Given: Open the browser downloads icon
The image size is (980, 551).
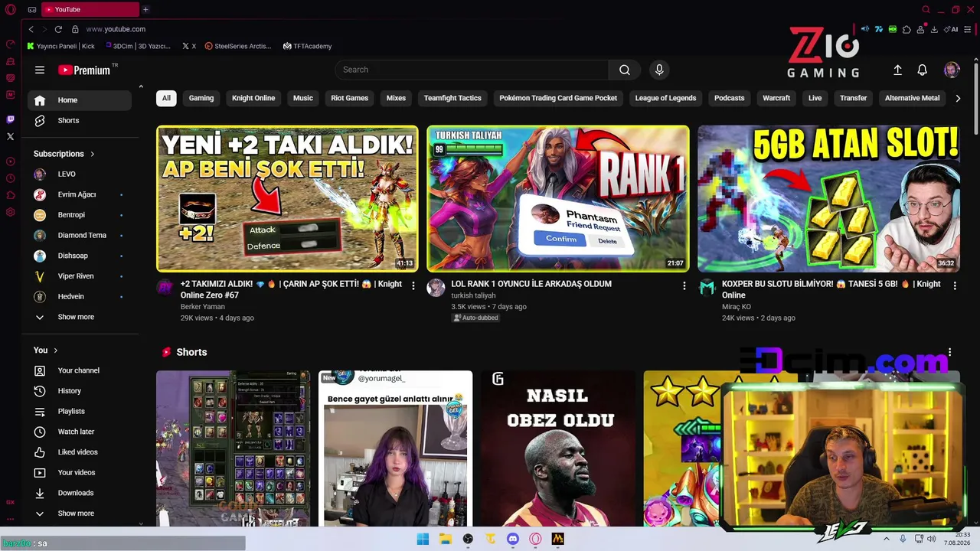Looking at the screenshot, I should [x=934, y=29].
